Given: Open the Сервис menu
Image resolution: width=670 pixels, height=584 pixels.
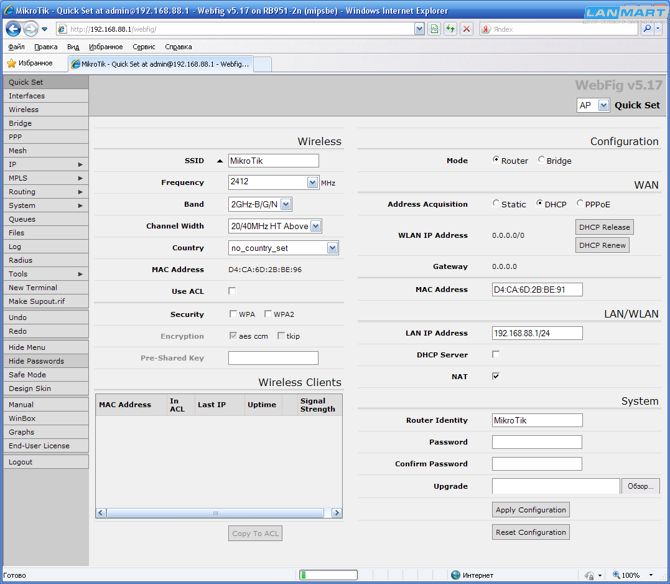Looking at the screenshot, I should [144, 47].
